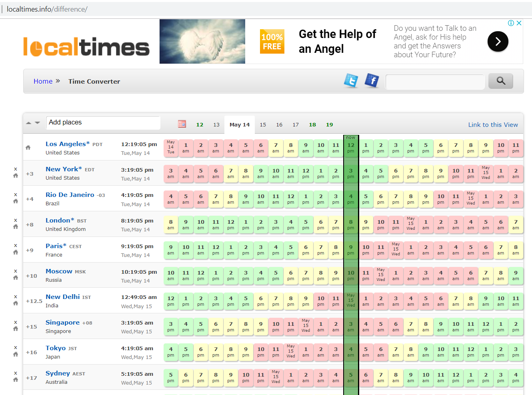
Task: Click the Link to this View option
Action: pos(493,124)
